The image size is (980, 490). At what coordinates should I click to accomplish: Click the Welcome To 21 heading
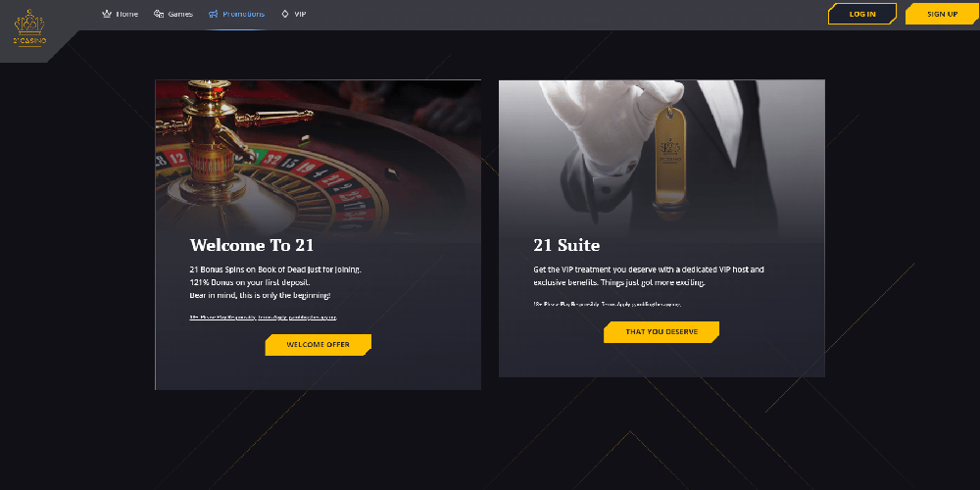click(x=252, y=244)
